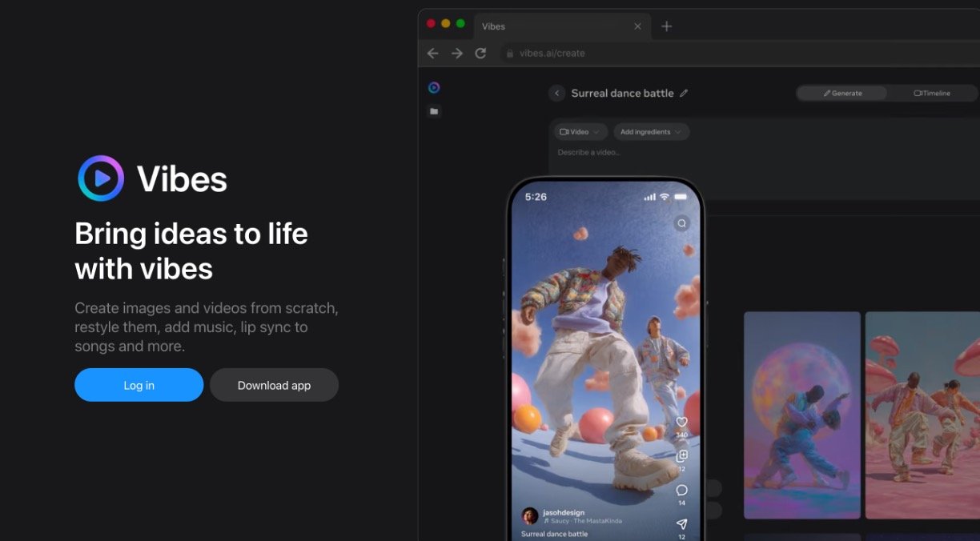Screen dimensions: 980x541
Task: Click the Saucy · The MastaKinda song label
Action: tap(582, 521)
